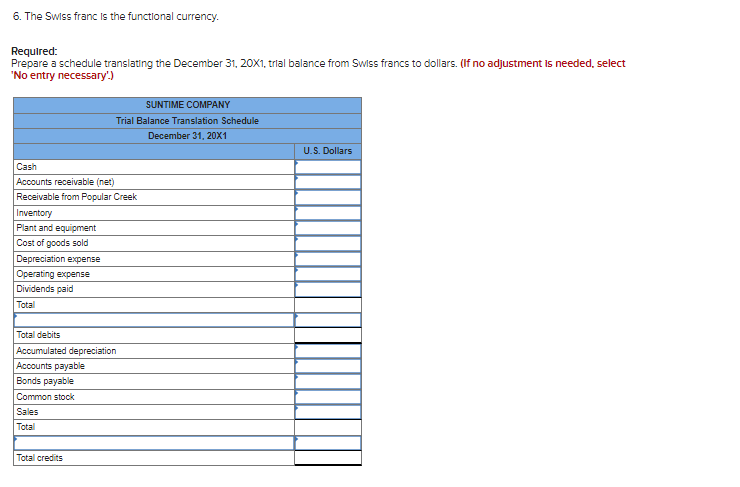Click the Cash U.S. Dollars input cell

pos(328,167)
